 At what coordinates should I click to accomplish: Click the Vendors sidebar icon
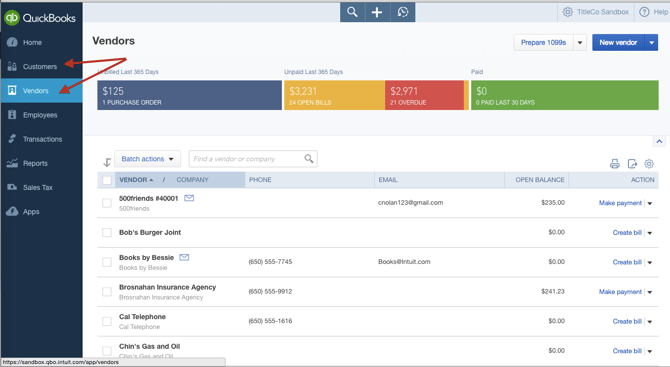(12, 90)
